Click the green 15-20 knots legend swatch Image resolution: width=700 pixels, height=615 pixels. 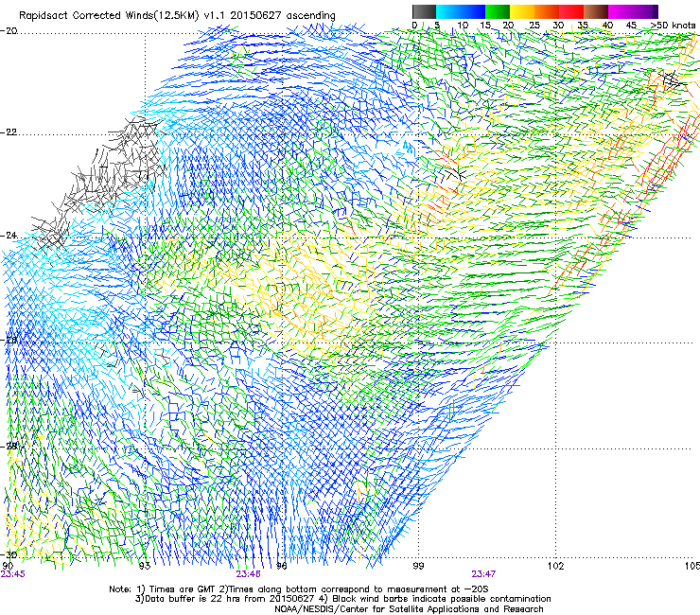[x=498, y=11]
